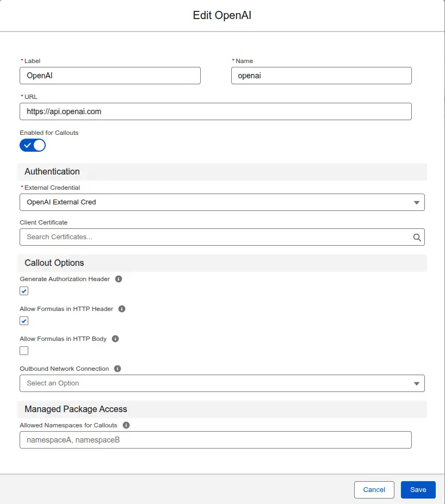Disable the Enabled for Callouts toggle

point(33,145)
